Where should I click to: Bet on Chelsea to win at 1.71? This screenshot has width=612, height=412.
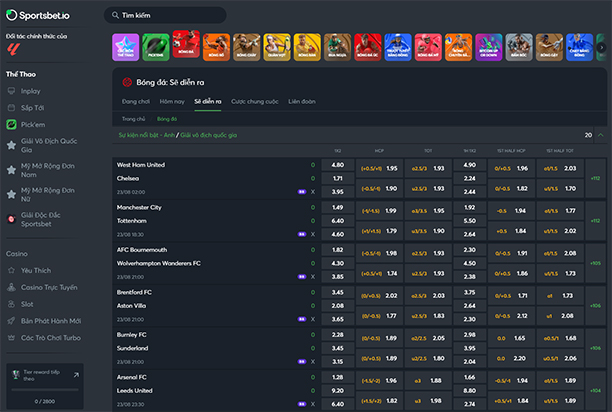tap(338, 178)
